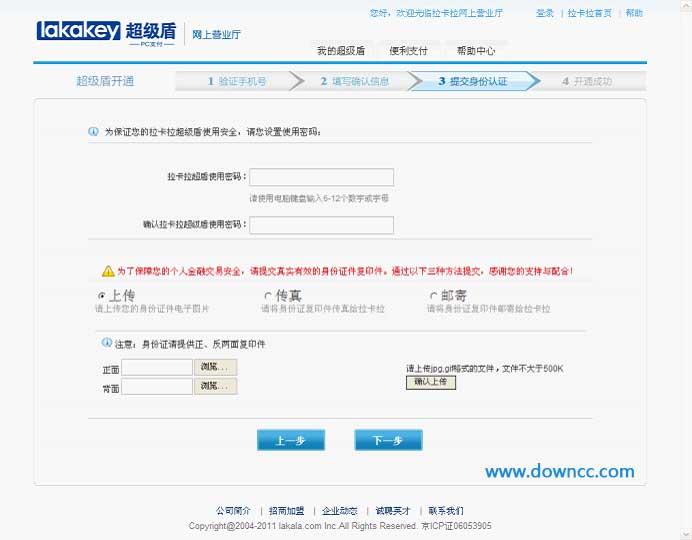
Task: Click the blue info icon beside 为保证
Action: 93,131
